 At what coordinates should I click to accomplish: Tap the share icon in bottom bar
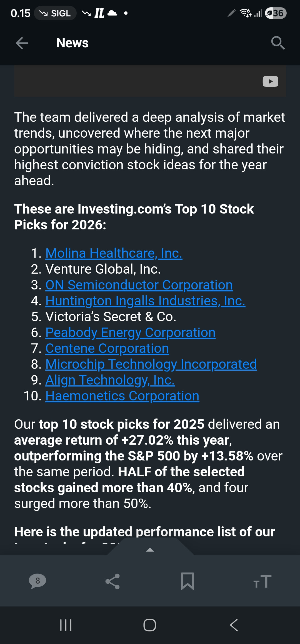click(112, 581)
